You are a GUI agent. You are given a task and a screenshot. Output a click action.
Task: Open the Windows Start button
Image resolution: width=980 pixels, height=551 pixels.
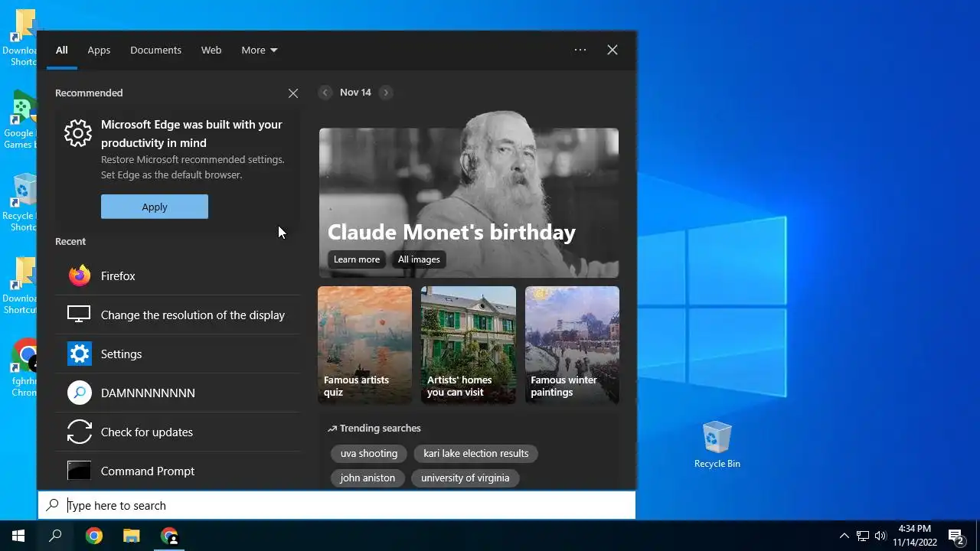point(18,536)
